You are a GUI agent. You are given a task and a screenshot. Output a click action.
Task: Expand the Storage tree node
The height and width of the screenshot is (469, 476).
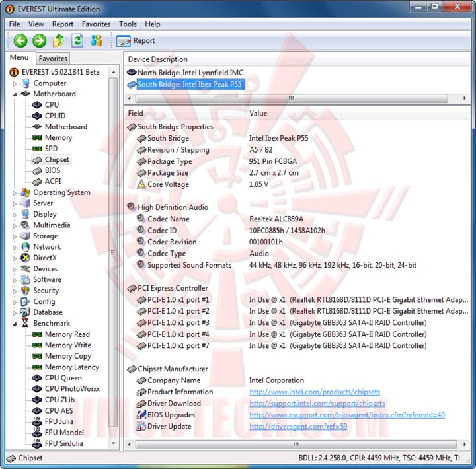tap(15, 236)
